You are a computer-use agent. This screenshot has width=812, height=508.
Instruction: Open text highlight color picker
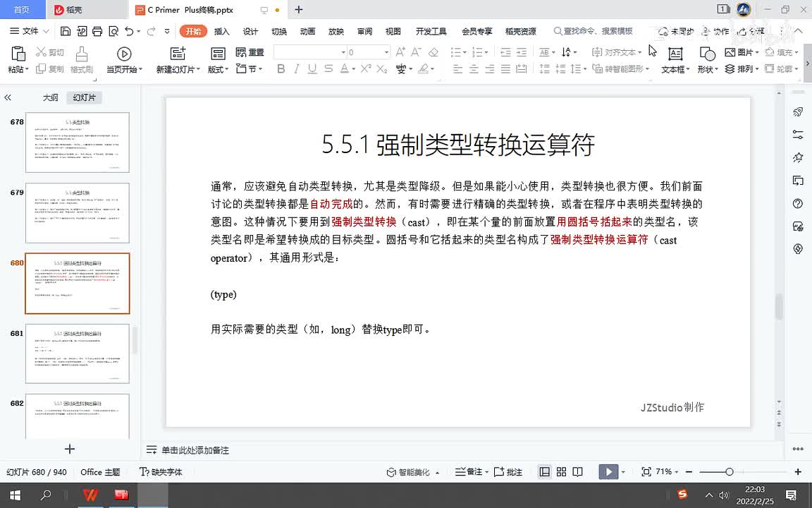(426, 69)
